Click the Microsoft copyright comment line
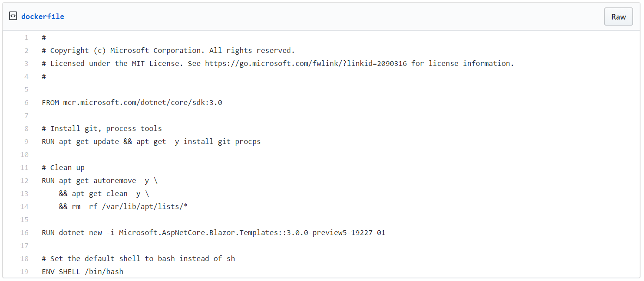Viewport: 644px width, 281px height. (x=168, y=50)
